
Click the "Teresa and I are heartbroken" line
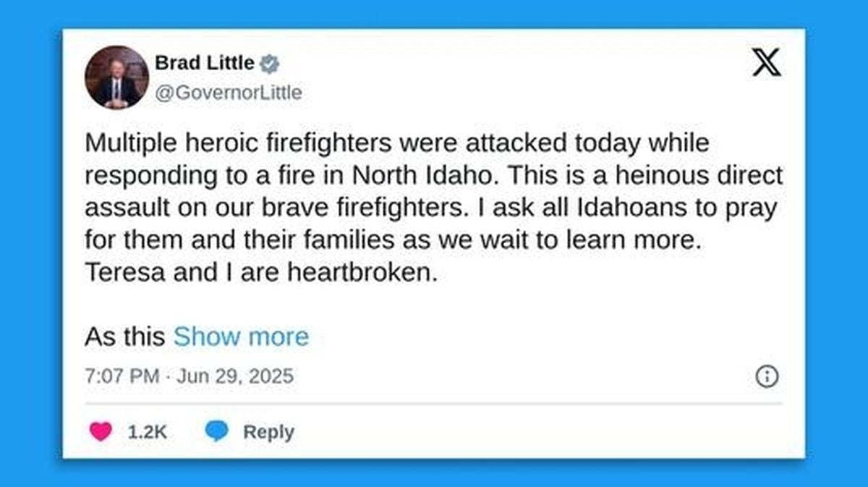coord(262,274)
